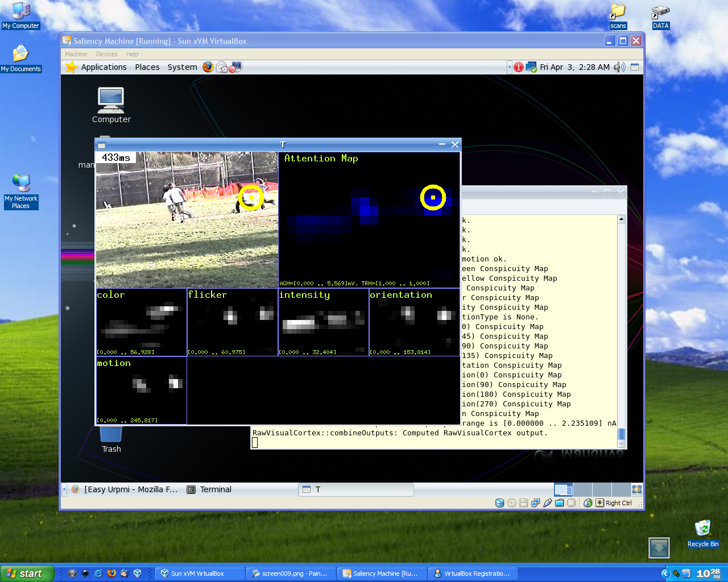Click the Windows start button

coord(27,573)
